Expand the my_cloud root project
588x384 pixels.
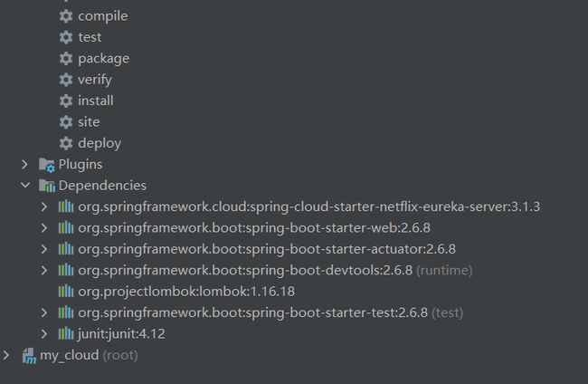click(x=6, y=355)
